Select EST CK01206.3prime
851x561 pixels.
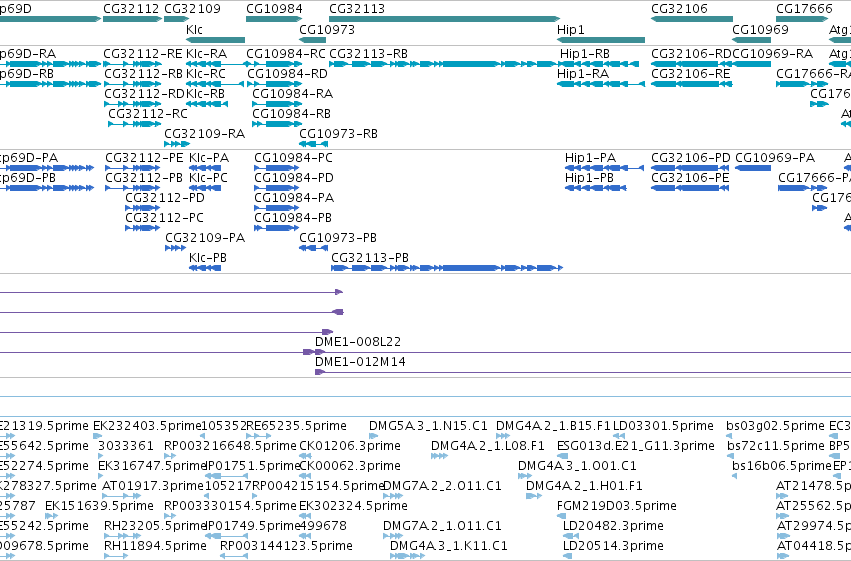pyautogui.click(x=304, y=456)
